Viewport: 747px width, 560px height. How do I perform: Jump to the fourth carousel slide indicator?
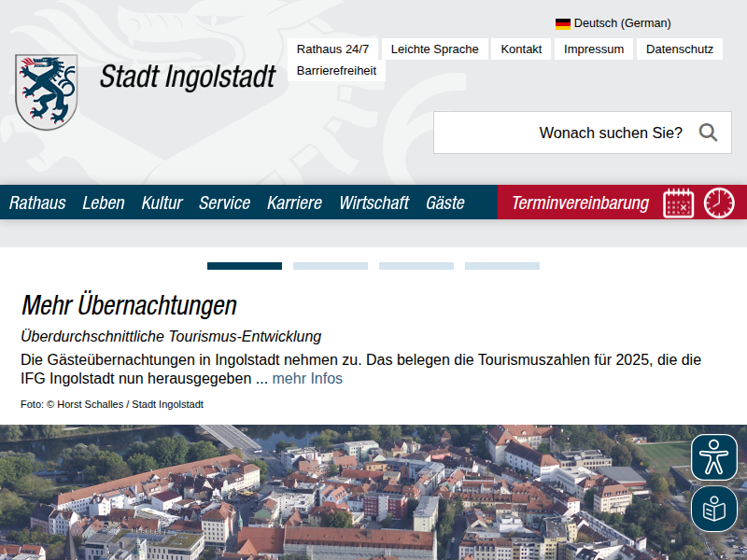tap(501, 266)
